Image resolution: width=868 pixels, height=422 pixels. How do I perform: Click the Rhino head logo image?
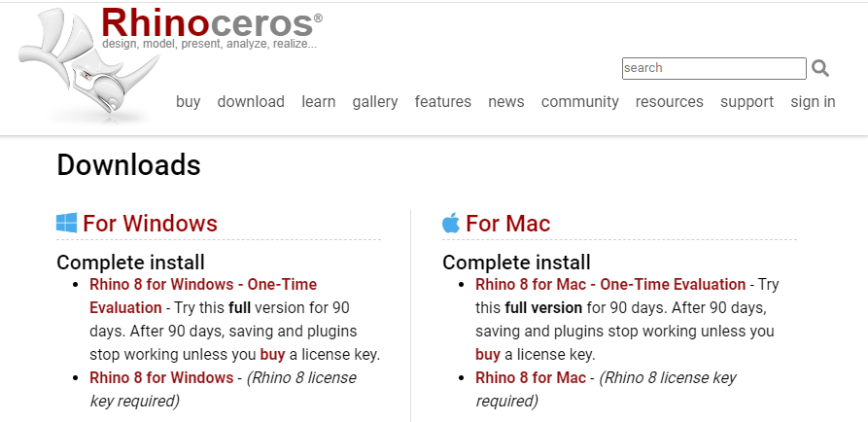pyautogui.click(x=89, y=64)
